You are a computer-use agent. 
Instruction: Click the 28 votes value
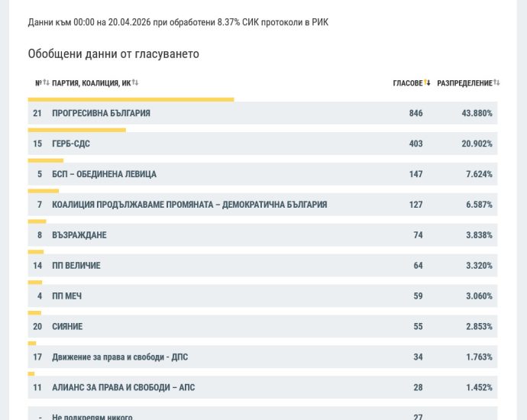point(418,387)
